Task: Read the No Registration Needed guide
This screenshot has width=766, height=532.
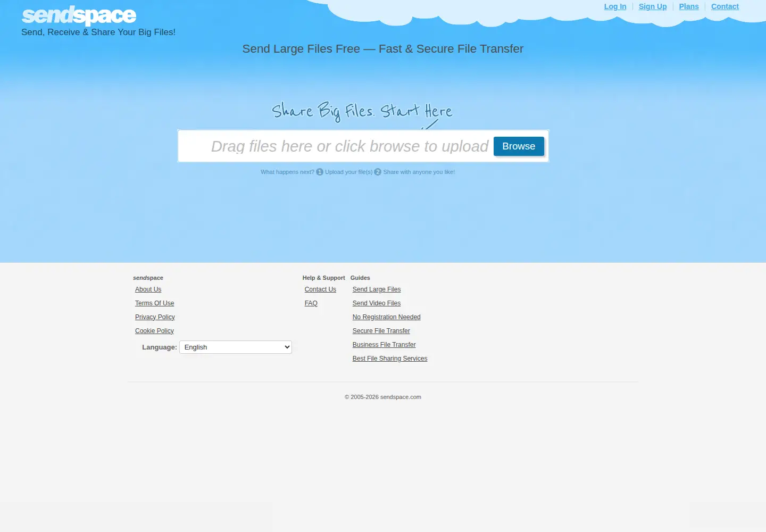Action: point(387,317)
